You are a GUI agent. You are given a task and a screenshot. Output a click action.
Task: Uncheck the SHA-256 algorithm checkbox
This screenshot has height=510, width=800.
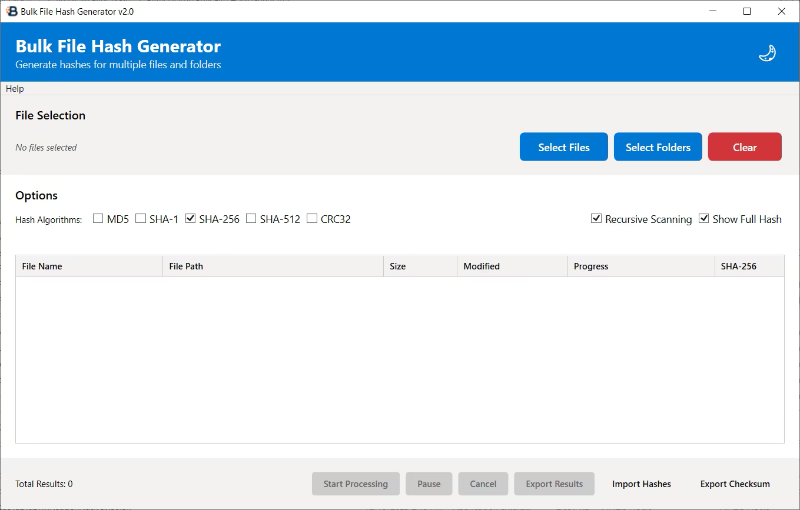tap(191, 219)
